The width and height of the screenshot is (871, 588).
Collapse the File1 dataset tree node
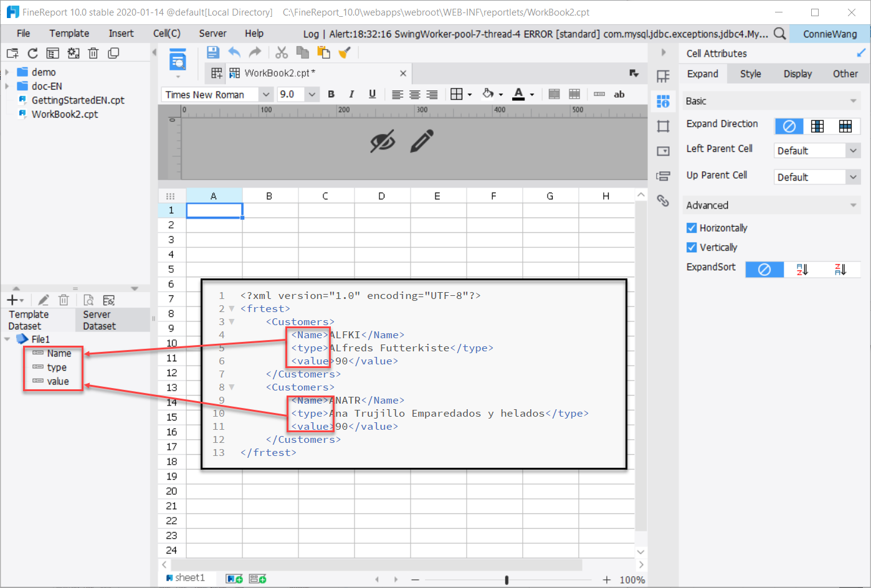click(6, 339)
